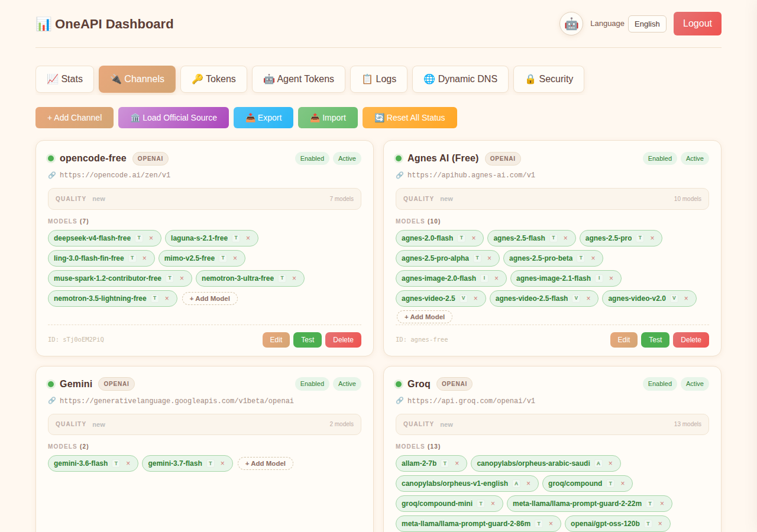The width and height of the screenshot is (757, 532).
Task: Export channels with the Export button
Action: 264,118
